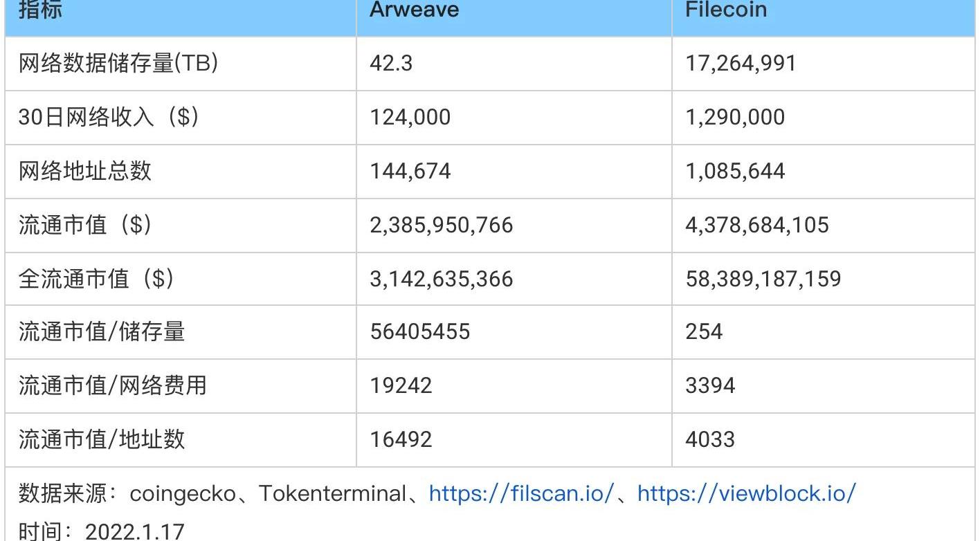Click Arweave ratio value 56405455
This screenshot has height=541, width=980.
pyautogui.click(x=419, y=331)
